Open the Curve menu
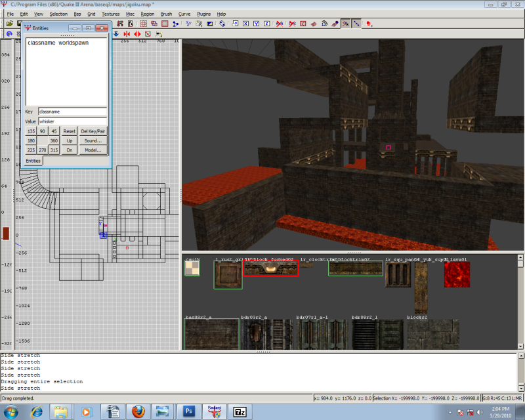 [184, 14]
